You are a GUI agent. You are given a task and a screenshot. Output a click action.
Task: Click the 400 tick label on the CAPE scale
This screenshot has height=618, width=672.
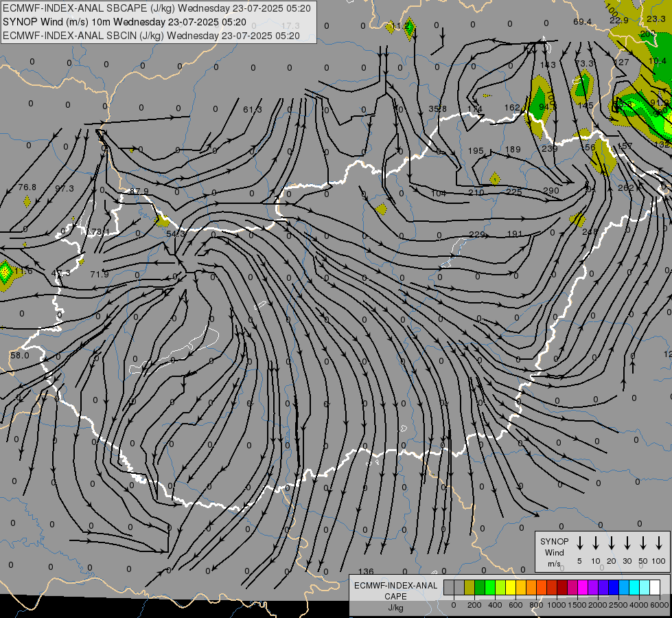pos(495,605)
